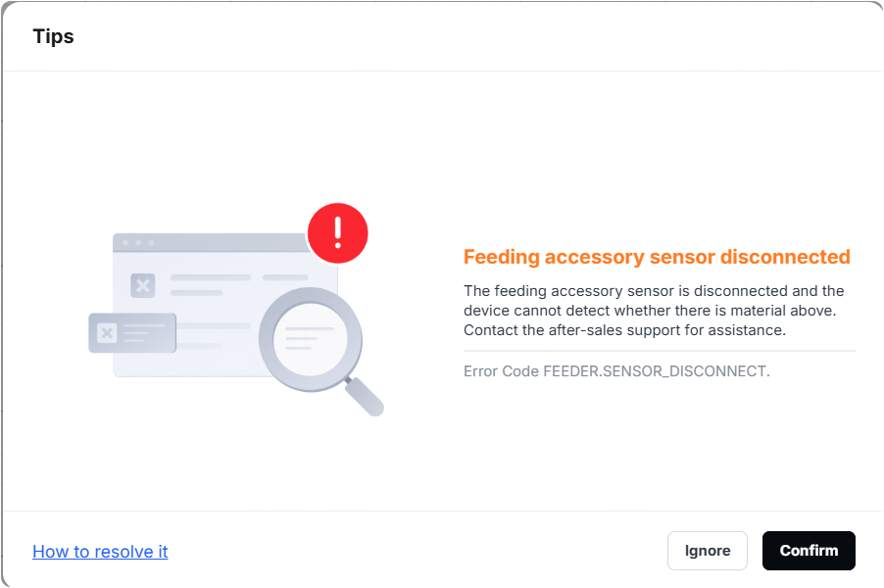Click the small gray overlapping card graphic
The image size is (884, 588).
[132, 333]
